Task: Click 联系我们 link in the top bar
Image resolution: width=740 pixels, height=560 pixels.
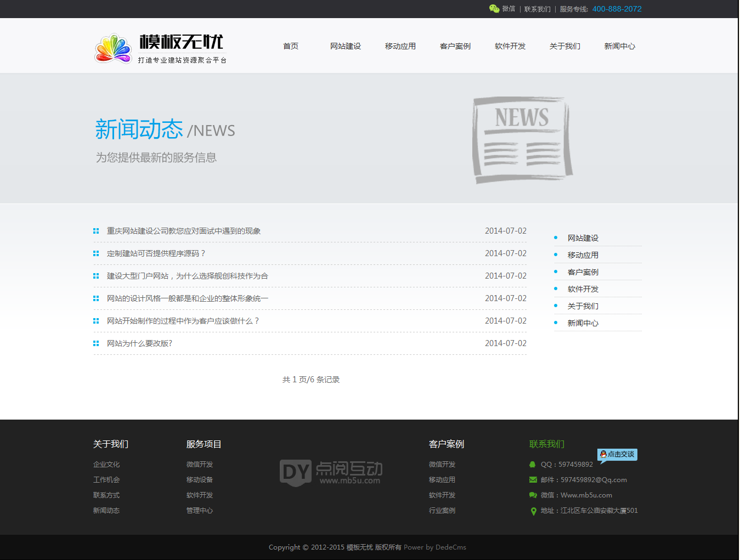Action: pyautogui.click(x=537, y=9)
